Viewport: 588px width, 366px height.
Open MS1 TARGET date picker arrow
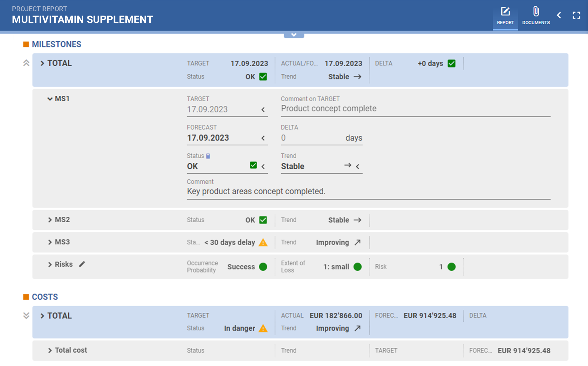click(x=263, y=110)
